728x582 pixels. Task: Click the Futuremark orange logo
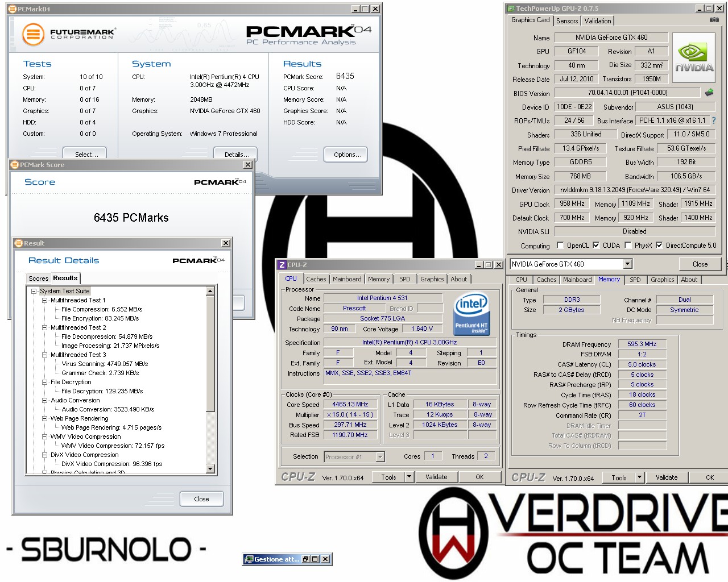click(33, 34)
